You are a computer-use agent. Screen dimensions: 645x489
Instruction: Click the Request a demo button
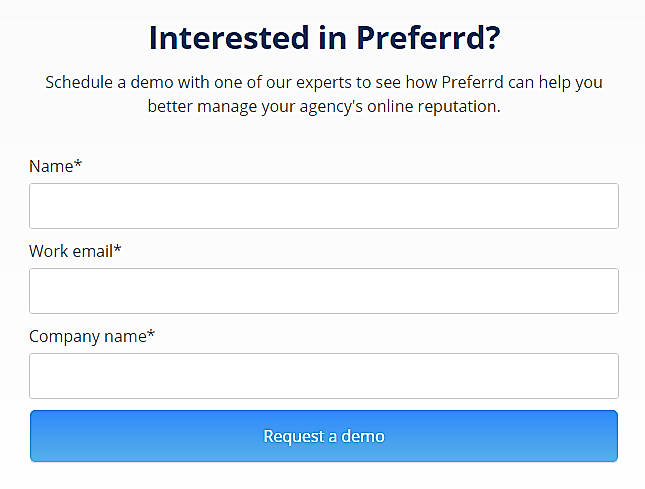[323, 436]
